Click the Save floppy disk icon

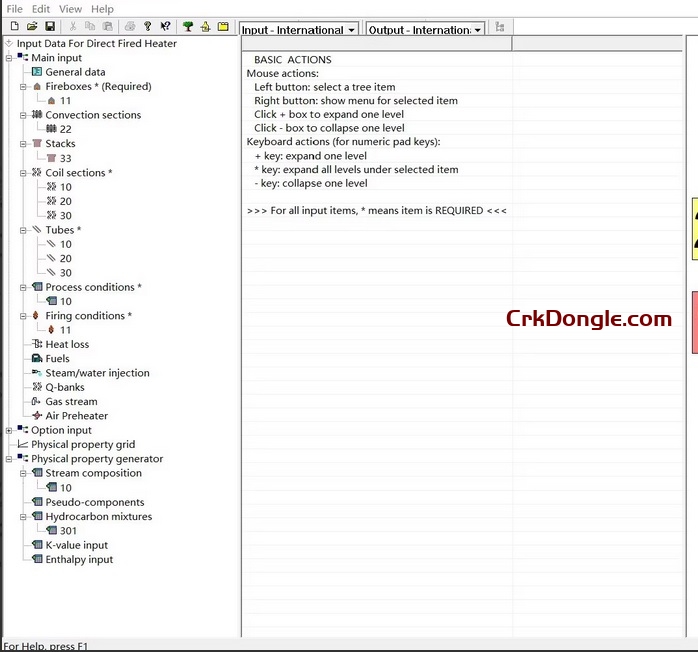pos(50,26)
